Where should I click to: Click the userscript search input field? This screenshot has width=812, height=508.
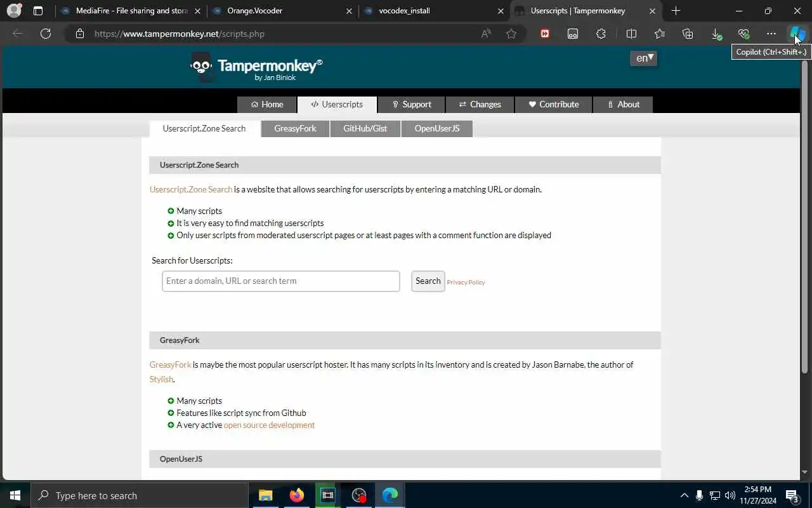coord(281,281)
